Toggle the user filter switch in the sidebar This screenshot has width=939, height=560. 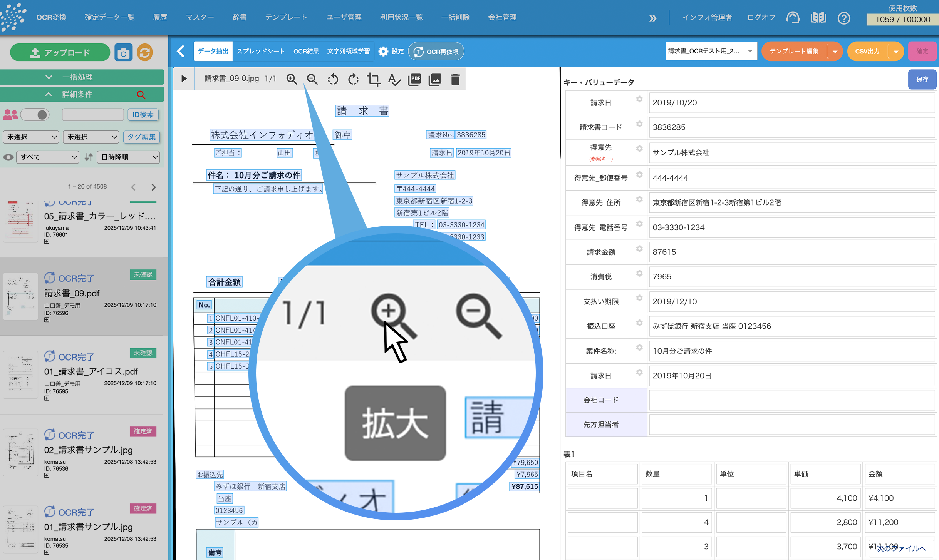click(35, 114)
